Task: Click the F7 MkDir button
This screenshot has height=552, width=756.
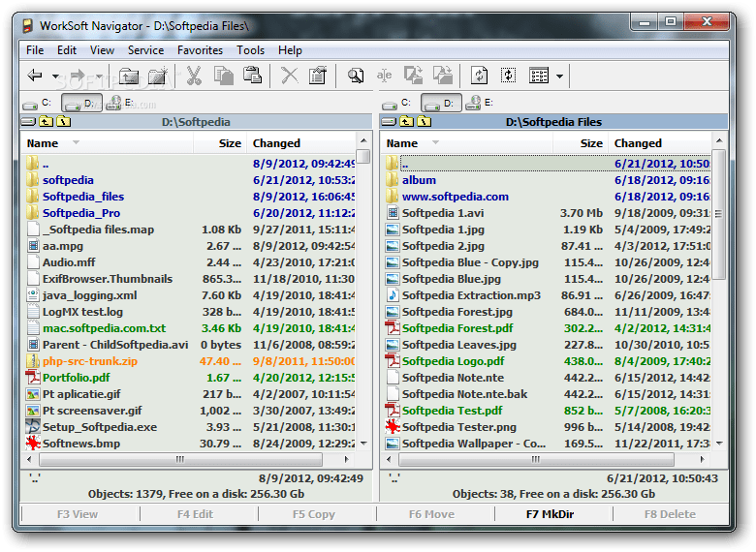Action: point(551,514)
